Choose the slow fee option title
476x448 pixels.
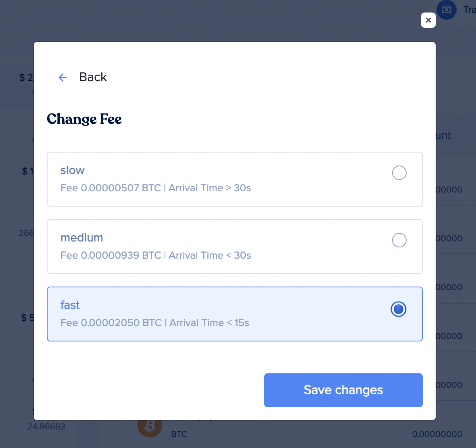(x=73, y=170)
